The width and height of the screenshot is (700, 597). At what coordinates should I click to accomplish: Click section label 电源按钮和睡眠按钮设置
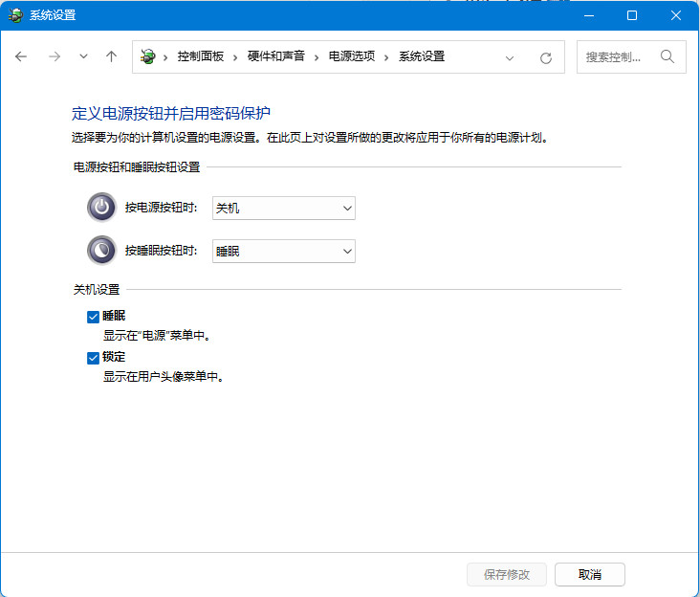point(137,167)
